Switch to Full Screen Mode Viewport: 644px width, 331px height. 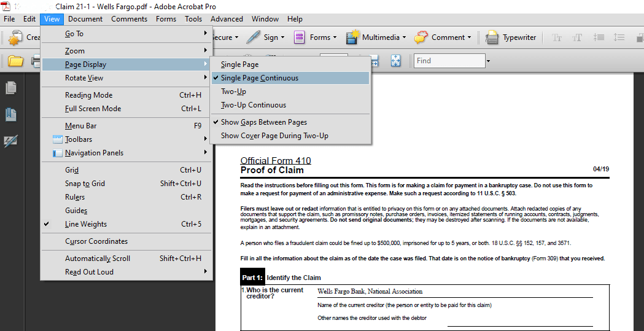[126, 109]
